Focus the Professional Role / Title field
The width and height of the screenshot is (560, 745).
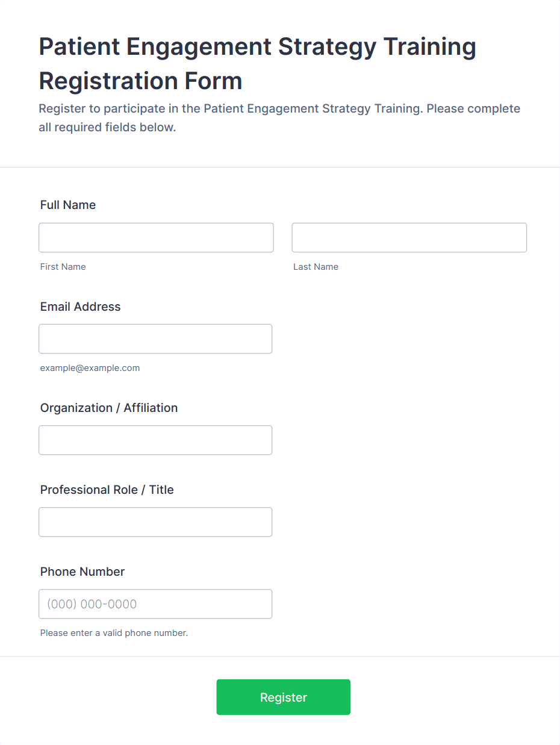(155, 522)
